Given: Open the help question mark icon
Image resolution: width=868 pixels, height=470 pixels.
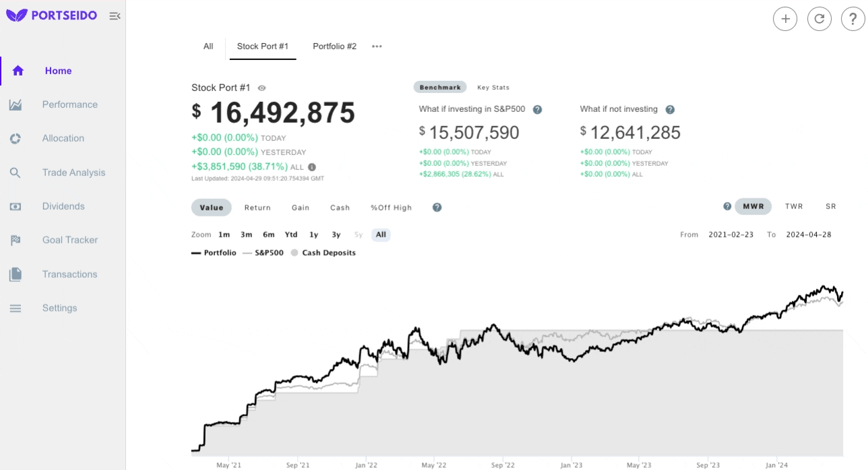Looking at the screenshot, I should pyautogui.click(x=852, y=19).
